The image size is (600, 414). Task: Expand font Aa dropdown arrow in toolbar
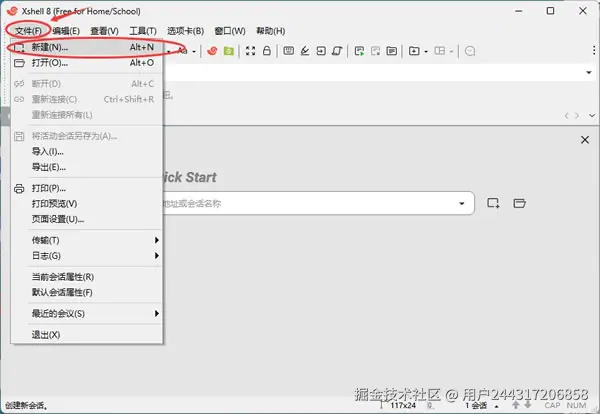coord(194,52)
